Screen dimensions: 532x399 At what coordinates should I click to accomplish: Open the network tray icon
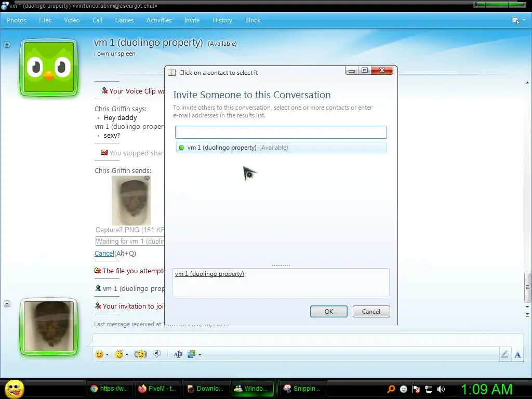pyautogui.click(x=429, y=389)
